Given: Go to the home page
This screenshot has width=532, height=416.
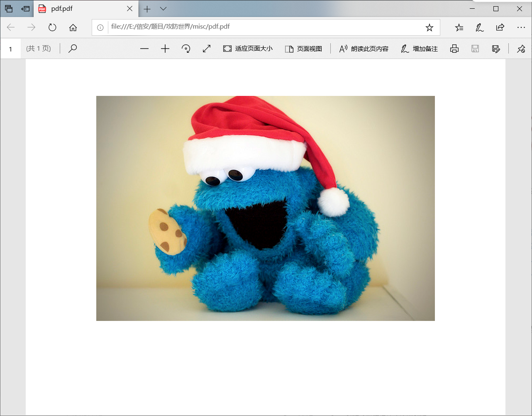Looking at the screenshot, I should [73, 27].
